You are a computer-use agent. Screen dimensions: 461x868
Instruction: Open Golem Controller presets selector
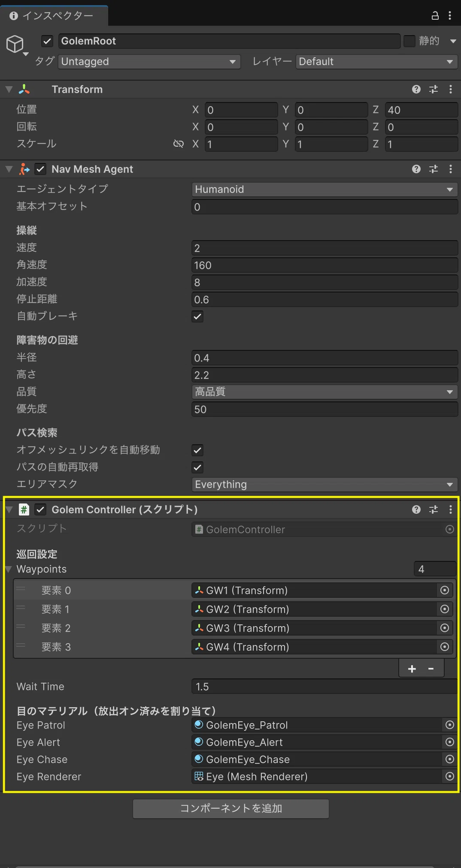tap(434, 509)
